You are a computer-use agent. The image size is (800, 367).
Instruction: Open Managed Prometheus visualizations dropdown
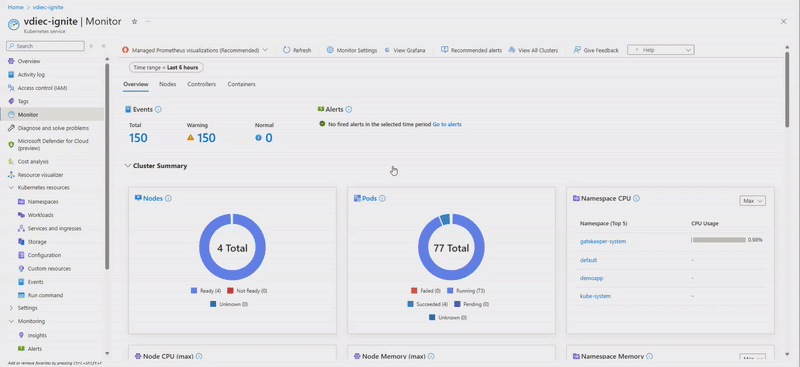(x=194, y=50)
